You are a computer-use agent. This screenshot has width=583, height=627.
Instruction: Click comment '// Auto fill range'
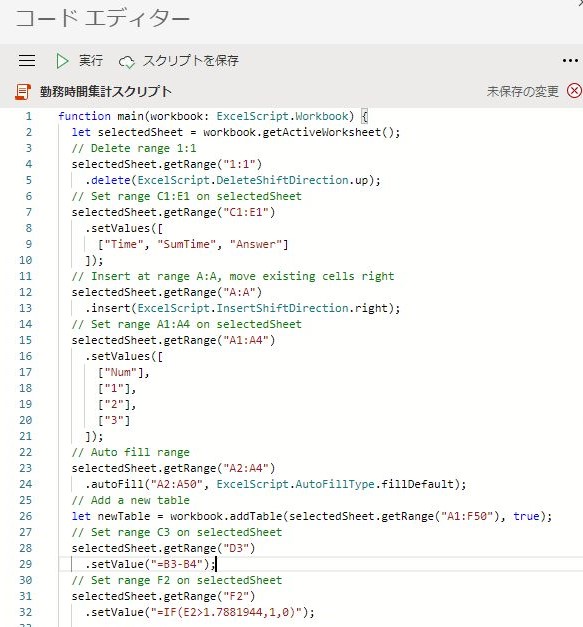click(x=131, y=452)
